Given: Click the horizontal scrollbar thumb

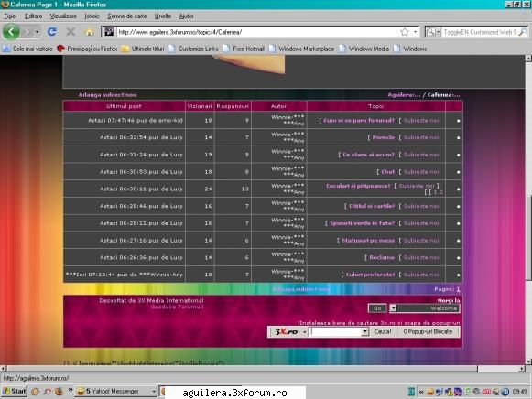Looking at the screenshot, I should point(243,369).
